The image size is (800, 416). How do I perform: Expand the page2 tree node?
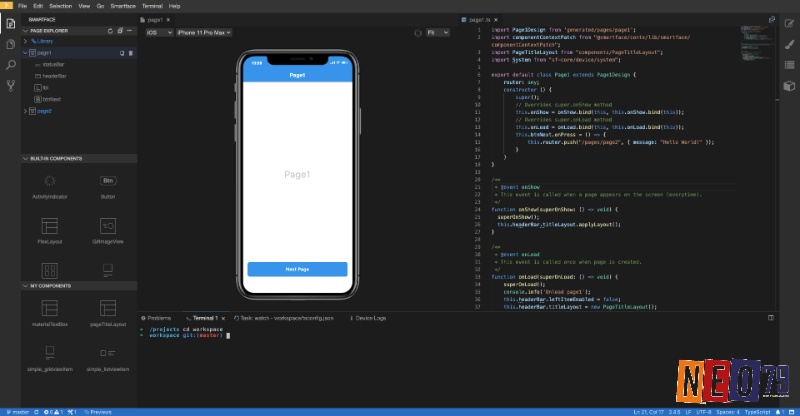tap(26, 111)
